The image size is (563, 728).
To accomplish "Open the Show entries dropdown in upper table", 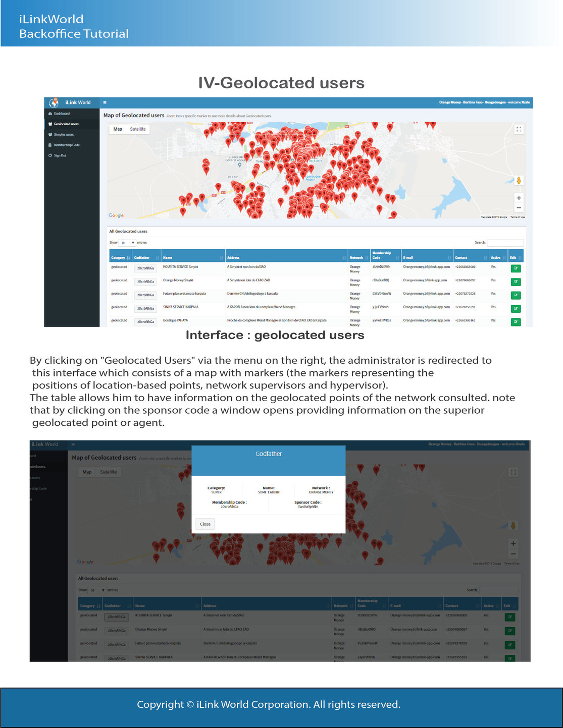I will pyautogui.click(x=127, y=243).
